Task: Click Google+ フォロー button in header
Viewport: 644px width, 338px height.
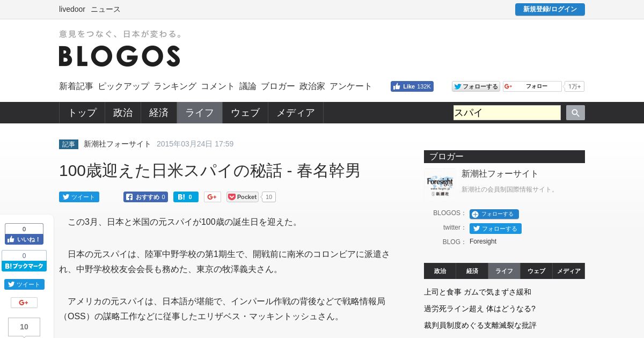Action: tap(532, 86)
